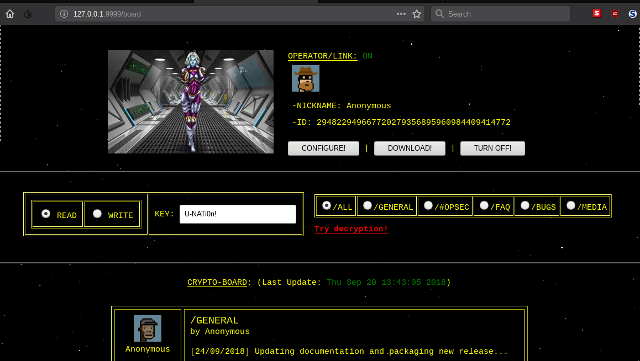Select /BUGS board filter
640x361 pixels.
(525, 205)
